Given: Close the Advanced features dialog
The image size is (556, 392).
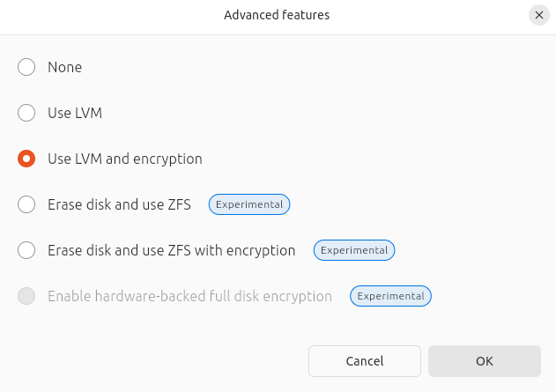Looking at the screenshot, I should click(x=539, y=15).
